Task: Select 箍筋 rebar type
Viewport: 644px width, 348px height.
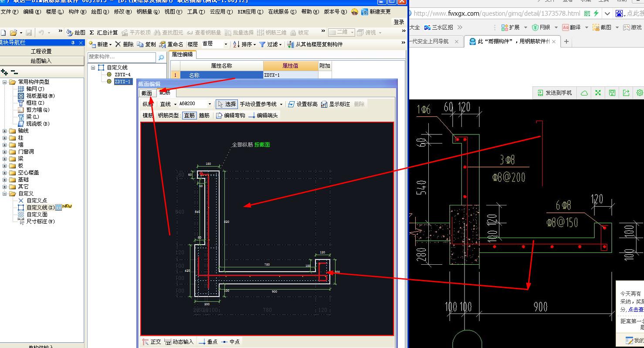Action: pyautogui.click(x=204, y=116)
